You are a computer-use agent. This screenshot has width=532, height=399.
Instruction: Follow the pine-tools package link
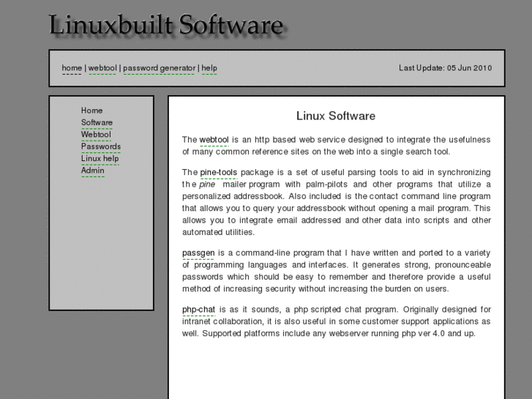tap(219, 172)
